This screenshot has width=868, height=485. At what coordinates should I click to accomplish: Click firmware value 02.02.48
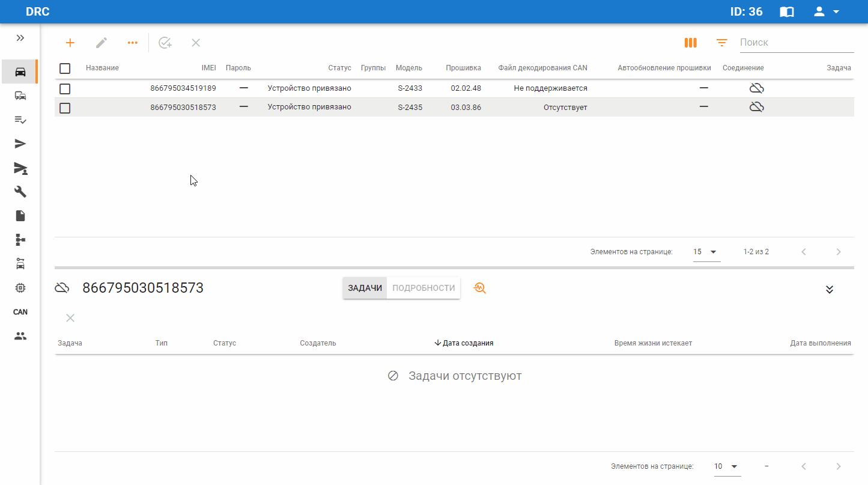pyautogui.click(x=466, y=88)
